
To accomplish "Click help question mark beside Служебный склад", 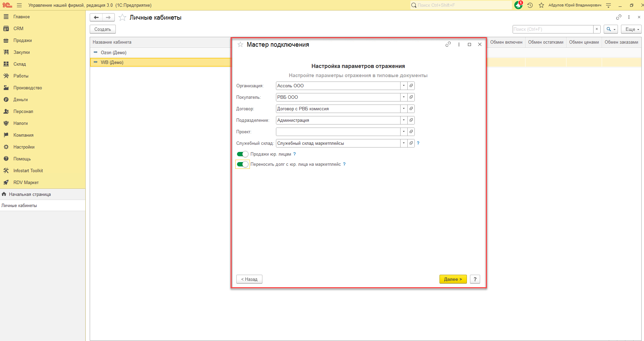I will click(418, 143).
